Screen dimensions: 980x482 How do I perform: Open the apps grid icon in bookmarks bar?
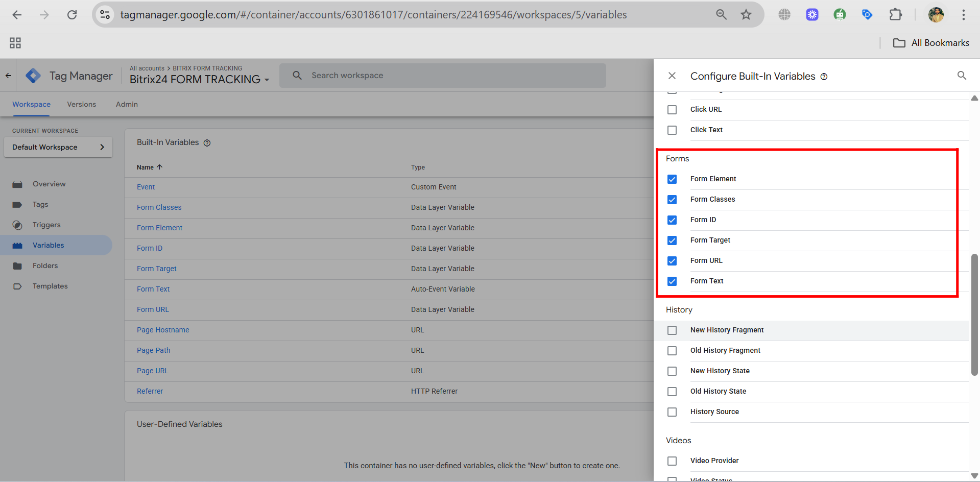tap(15, 43)
